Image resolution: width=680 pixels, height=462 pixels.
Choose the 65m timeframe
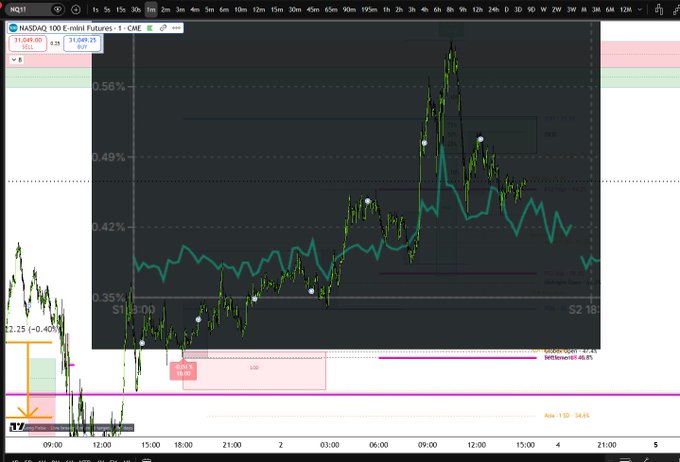[331, 9]
